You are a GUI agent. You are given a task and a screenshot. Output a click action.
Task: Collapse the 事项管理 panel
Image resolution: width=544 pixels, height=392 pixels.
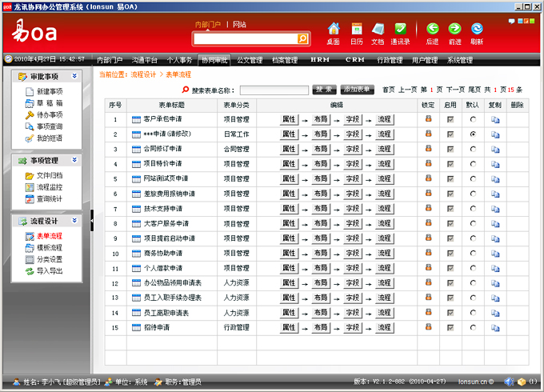coord(74,160)
